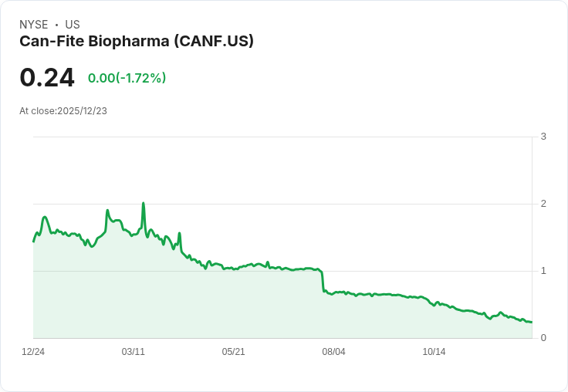This screenshot has height=392, width=568.
Task: Click the starting point of the price line
Action: coord(34,241)
